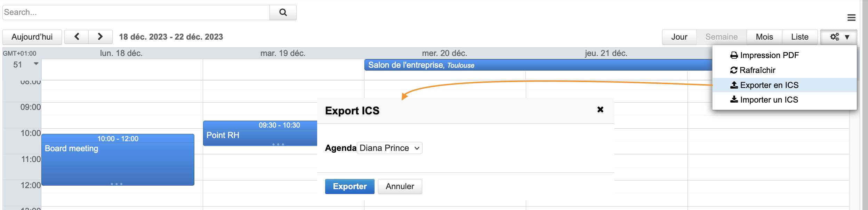Jump to Aujourd'hui
The image size is (868, 210).
[x=32, y=37]
